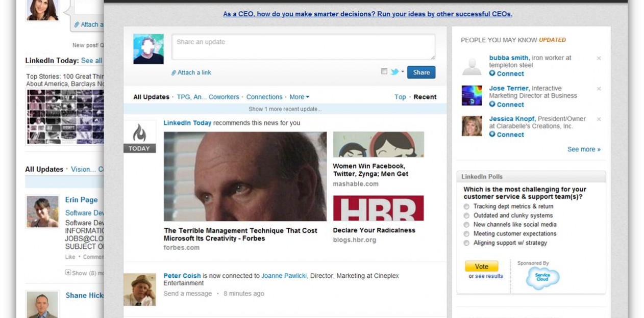Image resolution: width=644 pixels, height=318 pixels.
Task: Select 'Tracking dept metrics & return' poll option
Action: tap(466, 207)
